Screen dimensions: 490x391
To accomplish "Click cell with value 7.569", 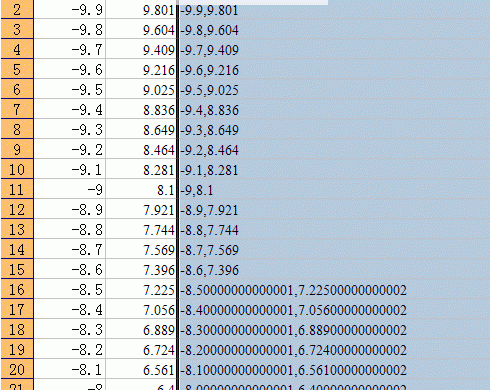I will tap(141, 249).
